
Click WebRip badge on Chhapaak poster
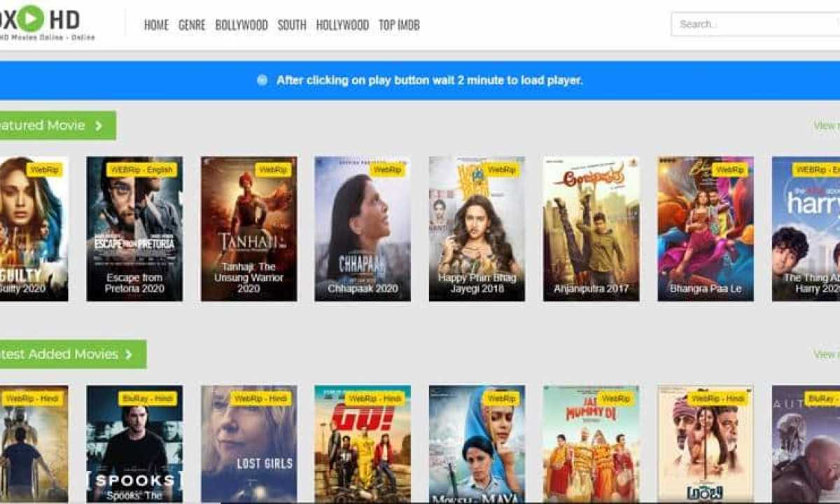click(x=387, y=169)
